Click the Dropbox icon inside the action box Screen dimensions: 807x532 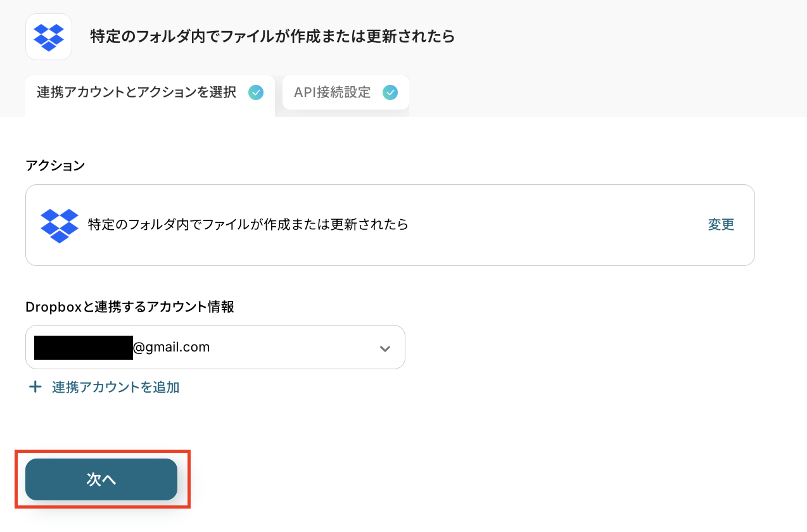pos(60,225)
